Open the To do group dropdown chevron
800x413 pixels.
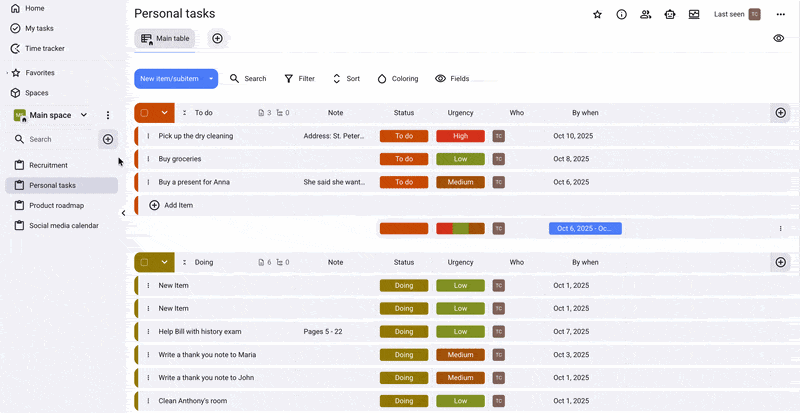click(164, 113)
